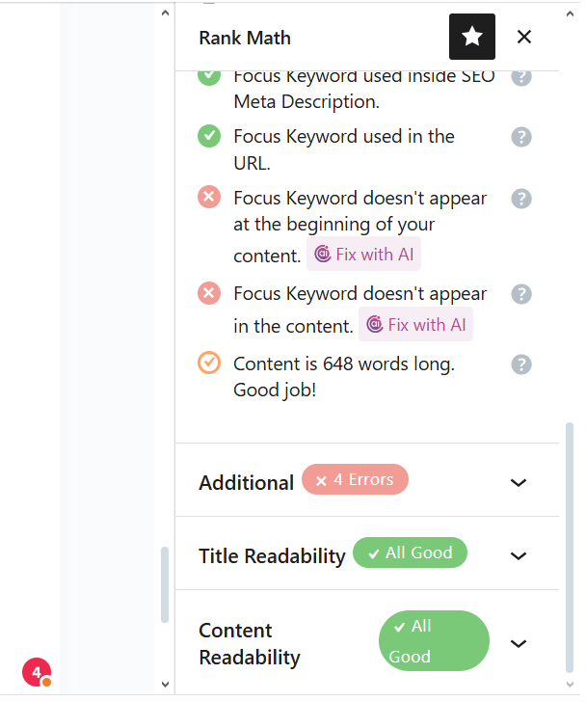Screen dimensions: 586x728
Task: Fix keyword at beginning of content with AI
Action: click(x=363, y=254)
